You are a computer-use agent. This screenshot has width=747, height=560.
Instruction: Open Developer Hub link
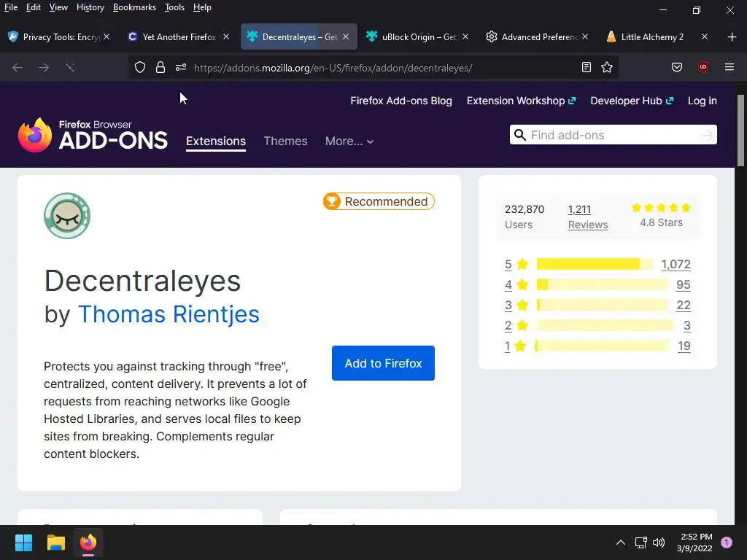632,101
